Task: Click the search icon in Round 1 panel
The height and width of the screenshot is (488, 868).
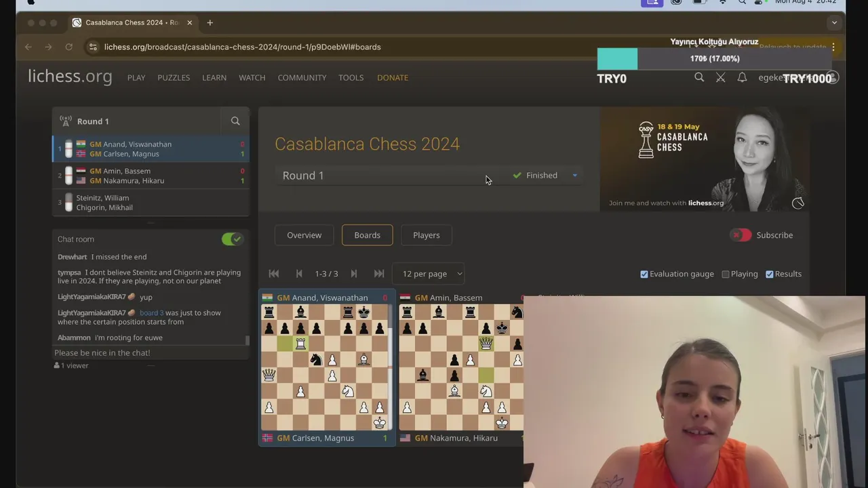Action: coord(235,121)
